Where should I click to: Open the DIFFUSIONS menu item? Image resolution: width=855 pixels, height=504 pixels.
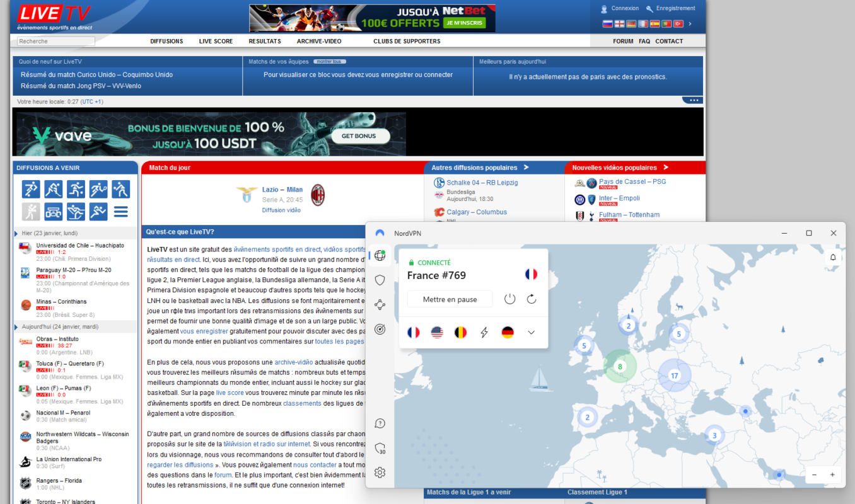click(x=166, y=41)
